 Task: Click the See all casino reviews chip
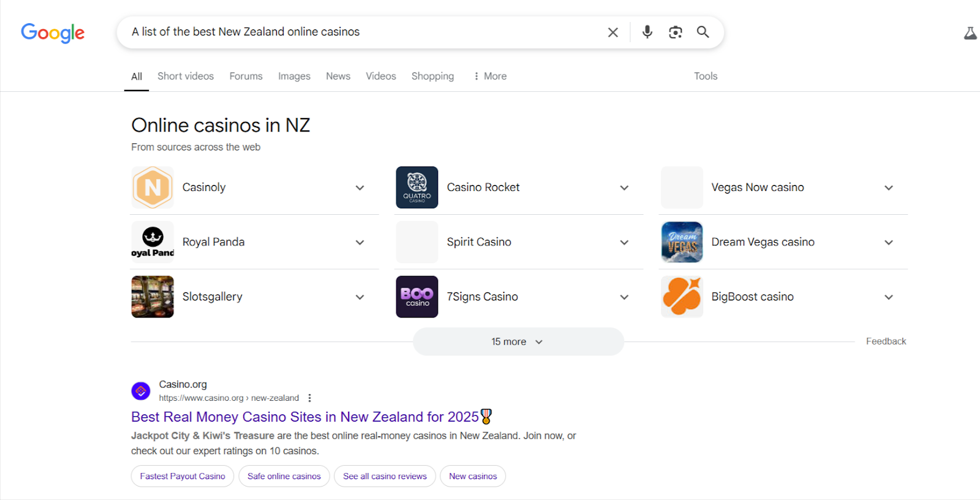[x=385, y=476]
